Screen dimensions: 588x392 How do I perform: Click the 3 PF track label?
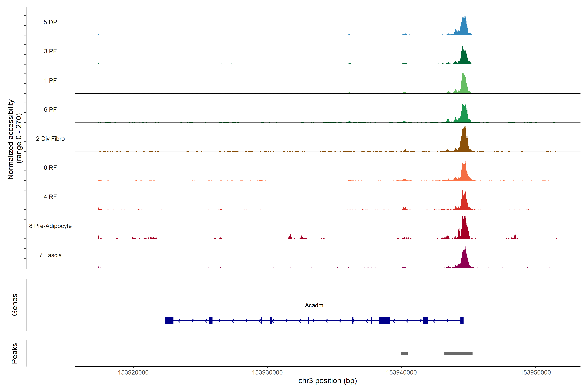50,51
